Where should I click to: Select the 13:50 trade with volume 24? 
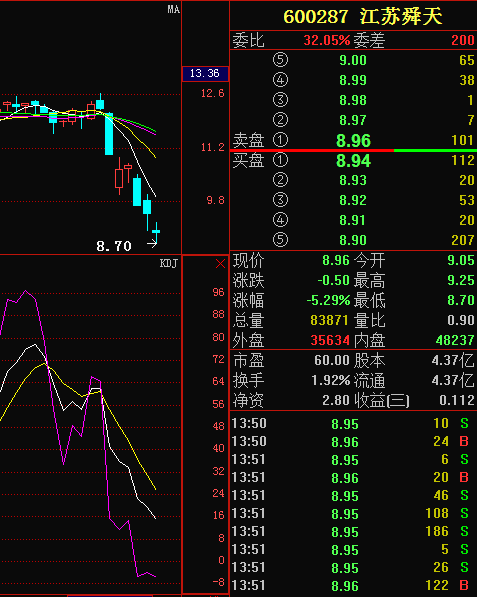353,441
